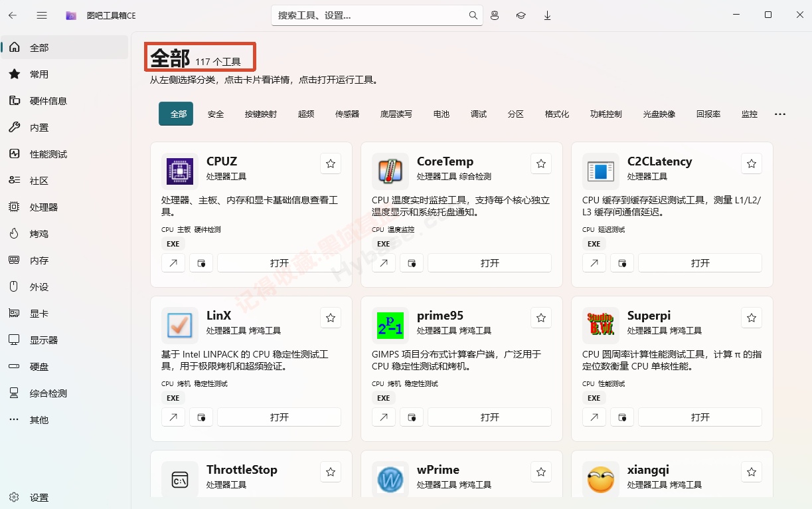
Task: Open the 外设 sidebar category
Action: (x=65, y=287)
